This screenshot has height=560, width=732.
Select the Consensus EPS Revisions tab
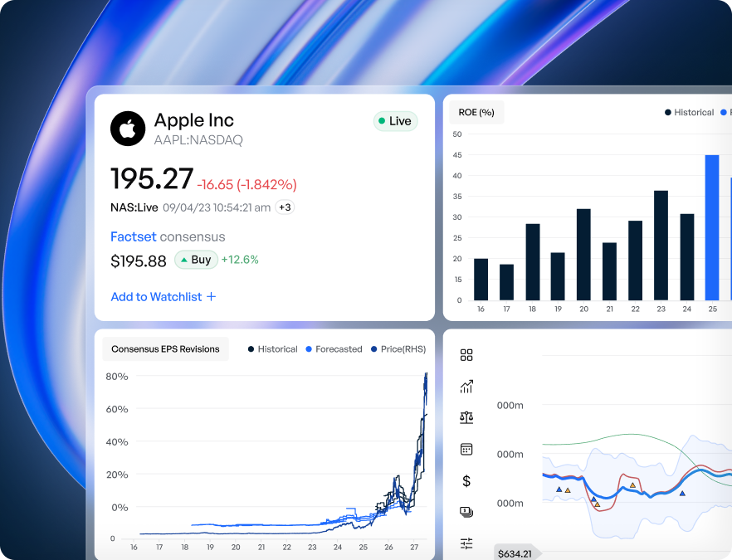tap(165, 349)
